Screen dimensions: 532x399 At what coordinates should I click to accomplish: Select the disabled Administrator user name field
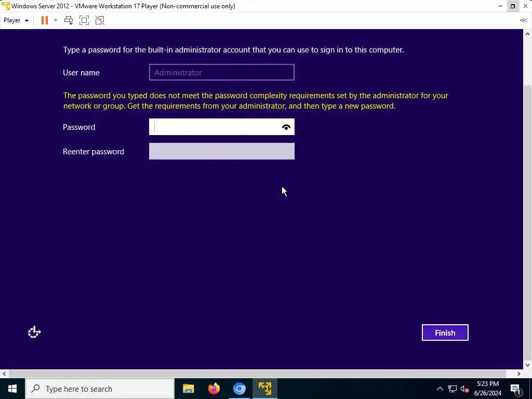(x=221, y=72)
